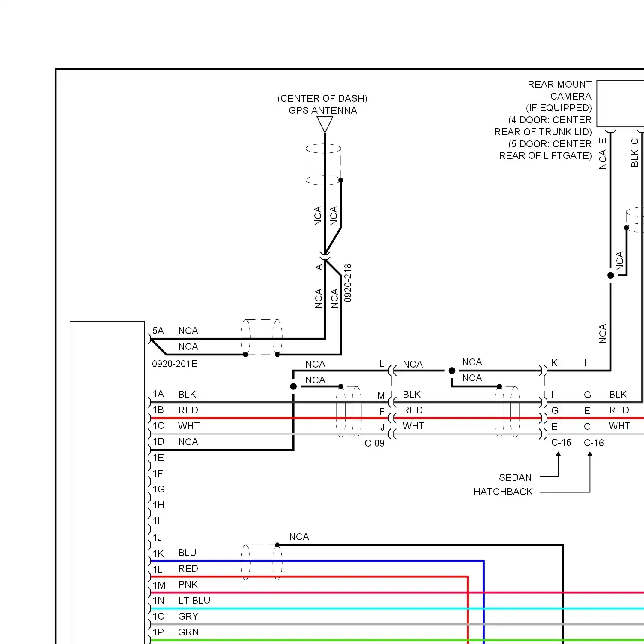644x644 pixels.
Task: Click the REAR OF TRUNK LID) text
Action: pyautogui.click(x=543, y=132)
